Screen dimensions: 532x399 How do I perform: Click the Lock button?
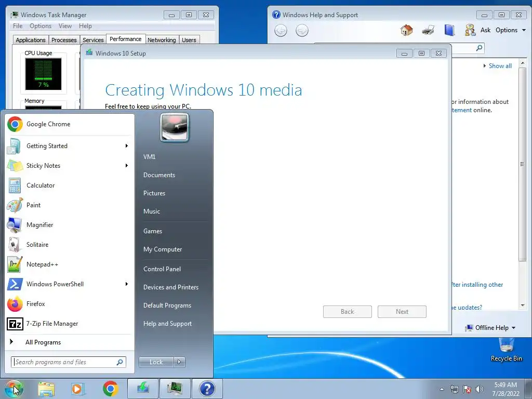[x=156, y=362]
